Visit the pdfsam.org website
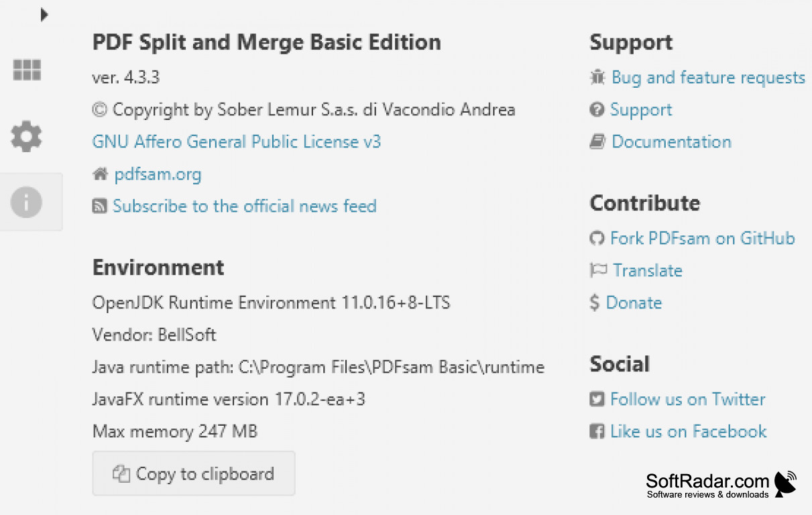Screen dimensions: 812x515 [158, 174]
